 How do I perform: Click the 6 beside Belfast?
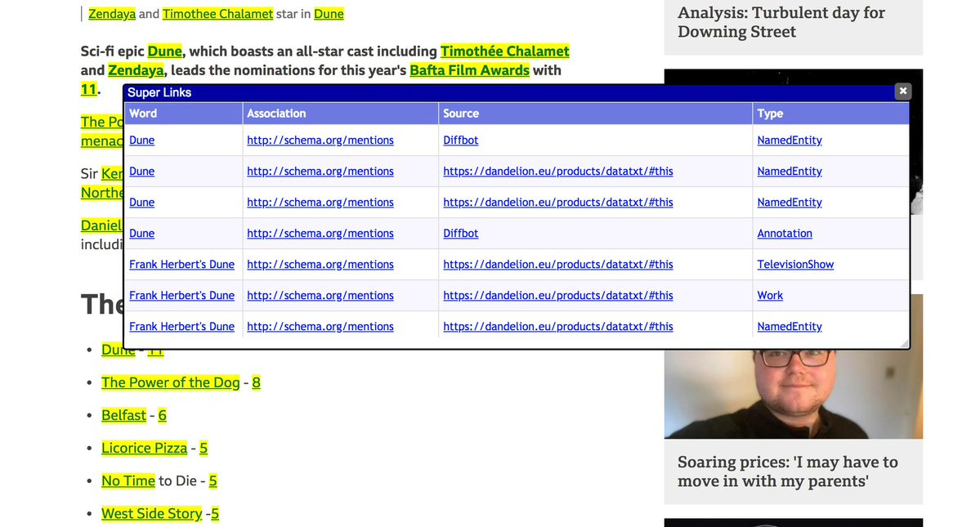pos(163,415)
